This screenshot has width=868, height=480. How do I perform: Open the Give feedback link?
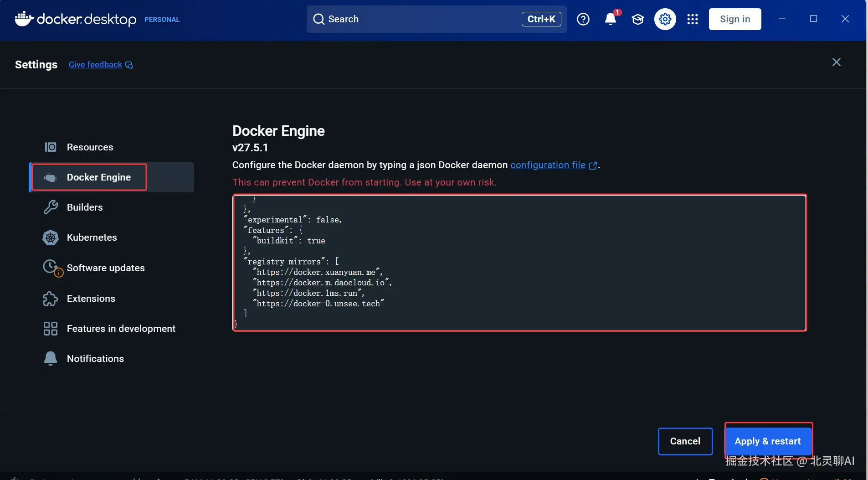pos(95,65)
